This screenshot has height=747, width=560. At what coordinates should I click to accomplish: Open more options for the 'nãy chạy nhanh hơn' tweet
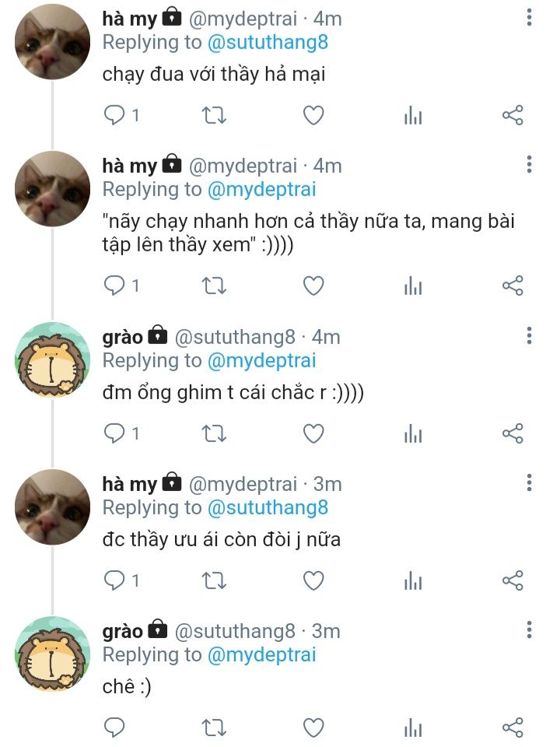click(x=529, y=165)
